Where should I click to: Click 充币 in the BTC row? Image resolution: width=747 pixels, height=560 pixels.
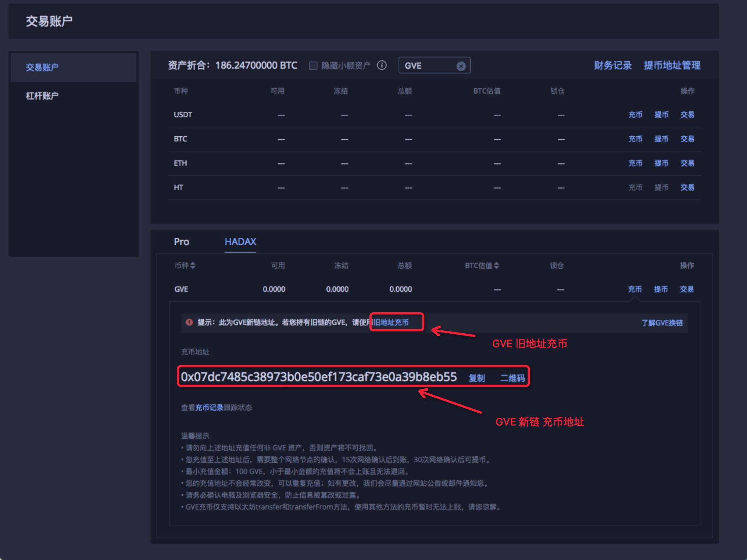(635, 139)
